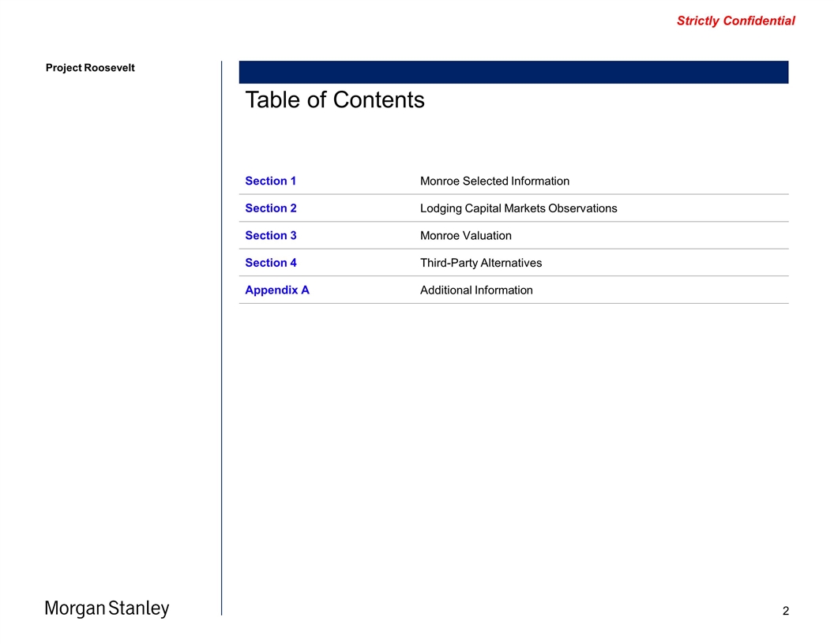Screen dimensions: 834x644
Task: Click Monroe Selected Information title
Action: pyautogui.click(x=494, y=181)
